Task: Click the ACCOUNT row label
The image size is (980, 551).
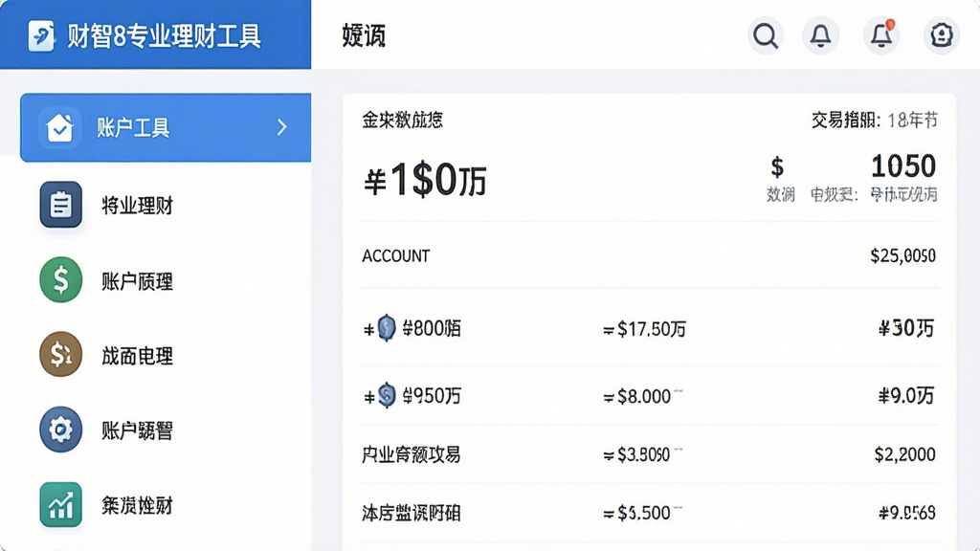Action: [x=395, y=255]
